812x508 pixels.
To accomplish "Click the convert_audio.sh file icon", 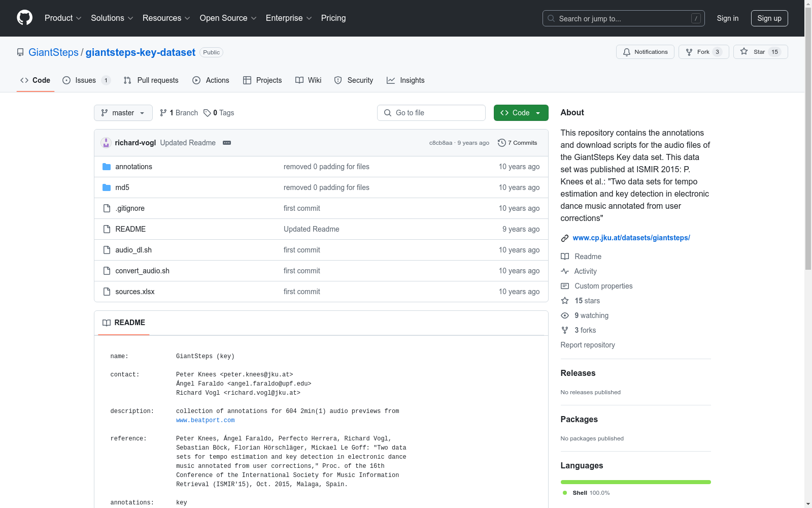I will pyautogui.click(x=107, y=271).
